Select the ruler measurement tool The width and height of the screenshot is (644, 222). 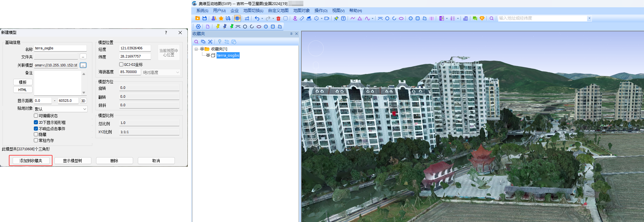[x=302, y=18]
